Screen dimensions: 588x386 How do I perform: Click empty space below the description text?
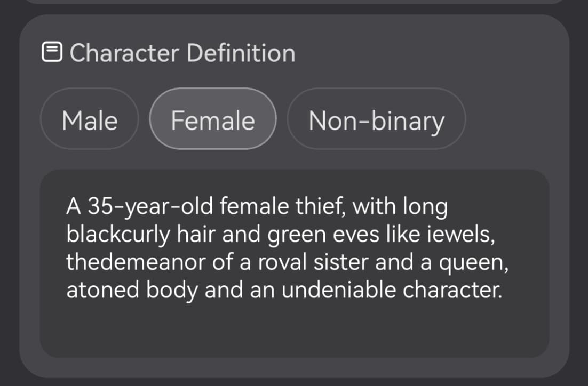click(294, 331)
